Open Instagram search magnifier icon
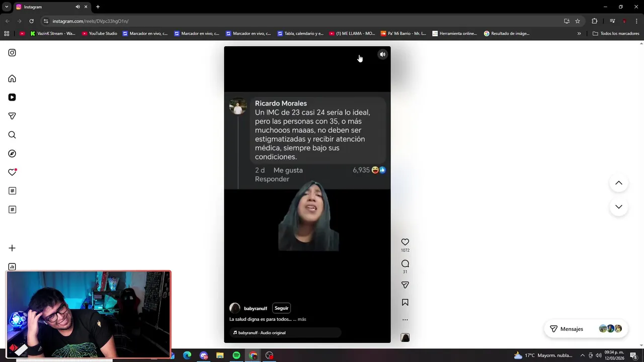Image resolution: width=644 pixels, height=362 pixels. 12,135
